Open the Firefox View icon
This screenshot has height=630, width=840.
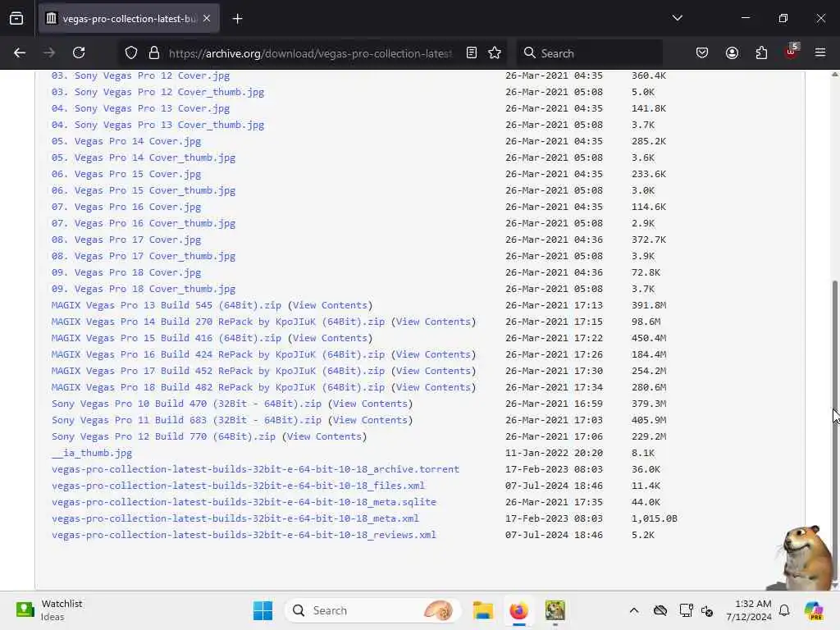(x=16, y=18)
